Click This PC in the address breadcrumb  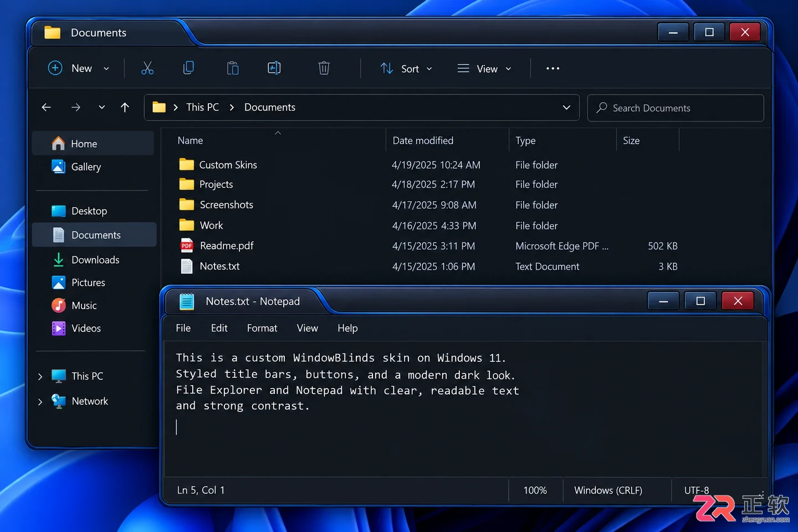coord(203,108)
